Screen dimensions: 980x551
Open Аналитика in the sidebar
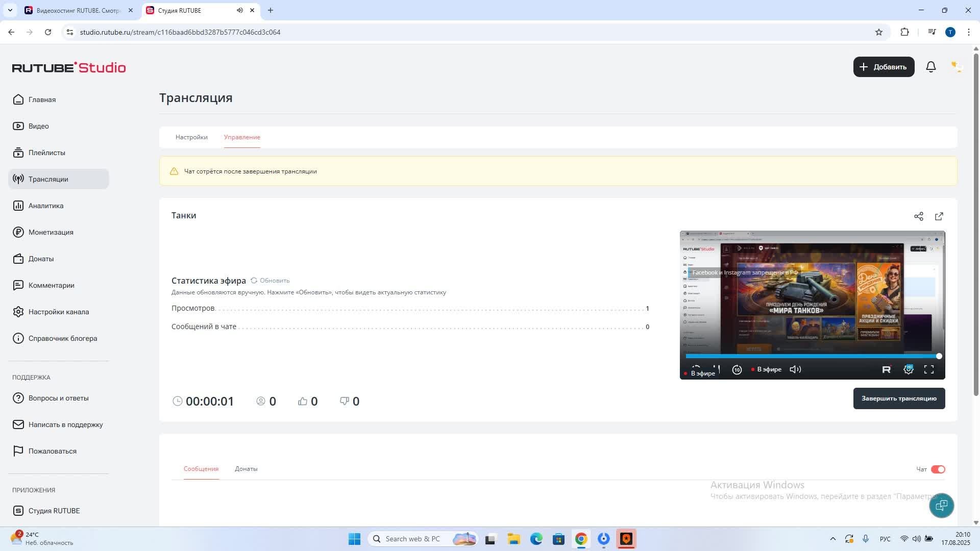pos(46,206)
